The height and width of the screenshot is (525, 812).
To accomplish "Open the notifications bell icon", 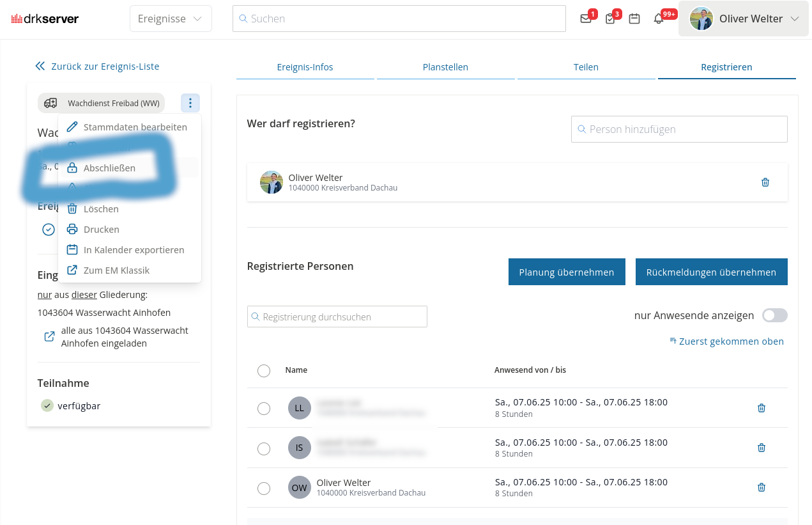I will point(658,19).
